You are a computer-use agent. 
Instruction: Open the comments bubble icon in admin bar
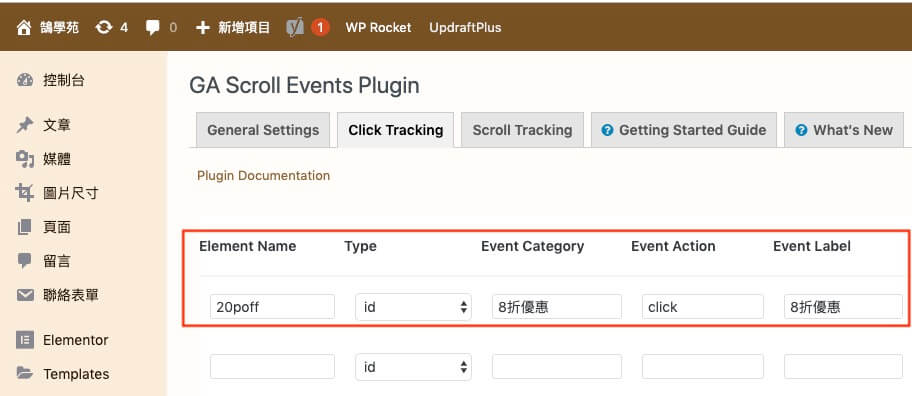pos(153,27)
